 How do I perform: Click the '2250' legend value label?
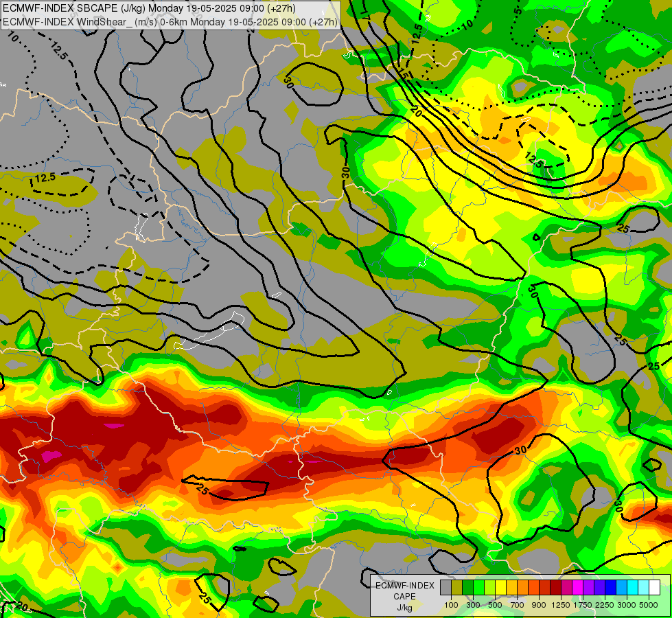point(605,605)
